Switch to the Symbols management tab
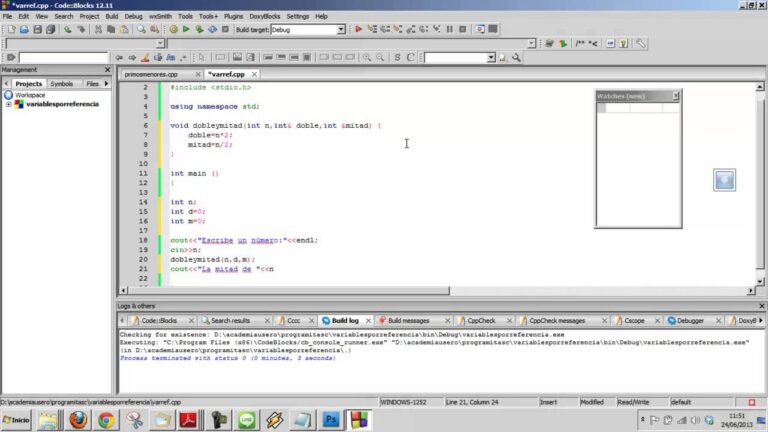 pyautogui.click(x=62, y=84)
